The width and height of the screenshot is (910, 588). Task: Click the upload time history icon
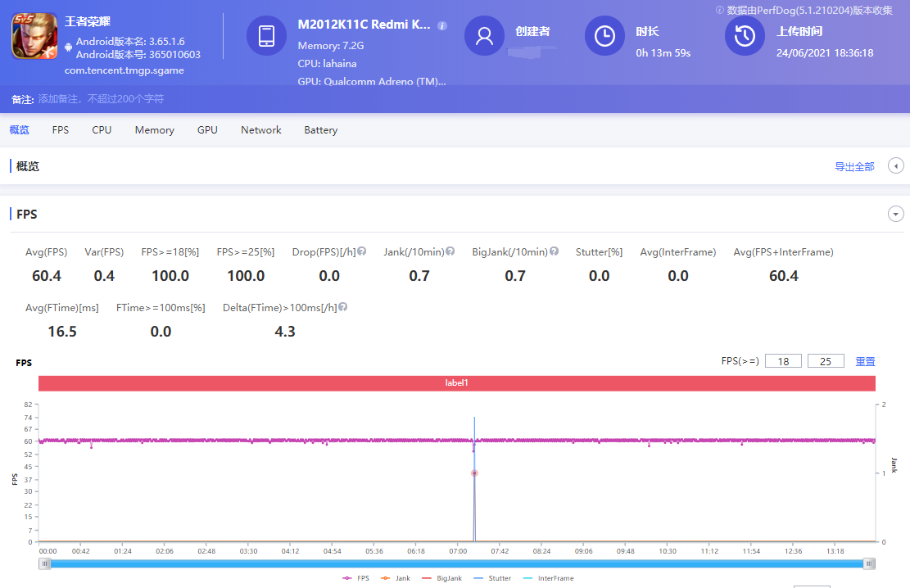(x=745, y=36)
